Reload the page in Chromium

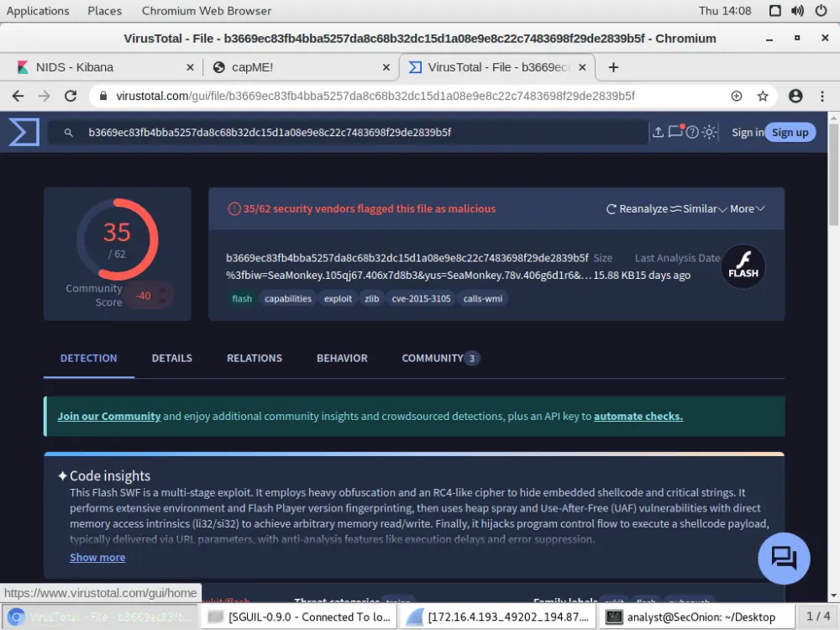(x=71, y=95)
